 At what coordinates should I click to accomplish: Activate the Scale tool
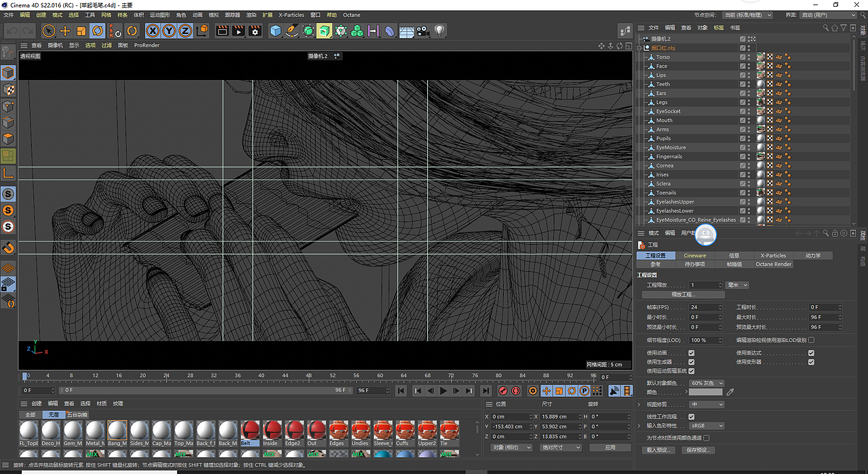(81, 31)
